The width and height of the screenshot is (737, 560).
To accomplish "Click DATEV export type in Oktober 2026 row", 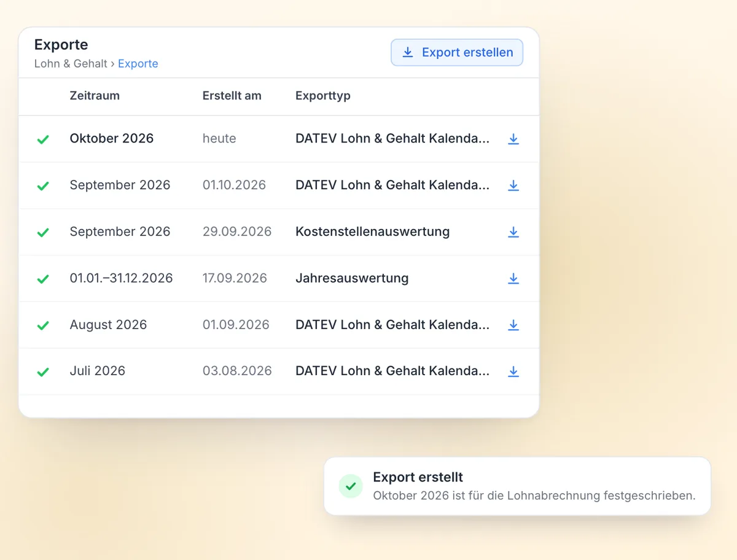I will coord(392,139).
